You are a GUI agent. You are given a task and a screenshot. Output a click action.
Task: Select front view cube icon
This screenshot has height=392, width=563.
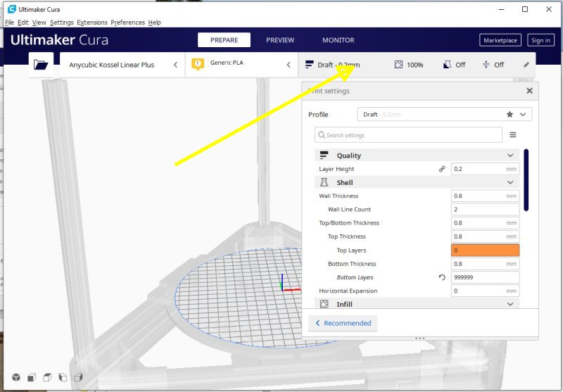pos(32,377)
